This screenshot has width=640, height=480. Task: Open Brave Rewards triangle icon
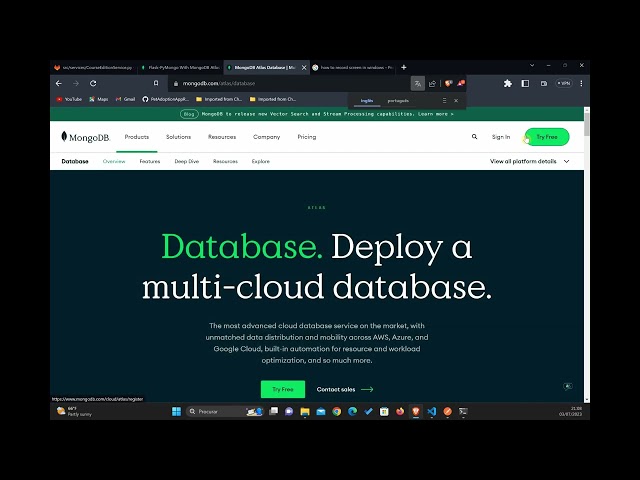(x=461, y=83)
